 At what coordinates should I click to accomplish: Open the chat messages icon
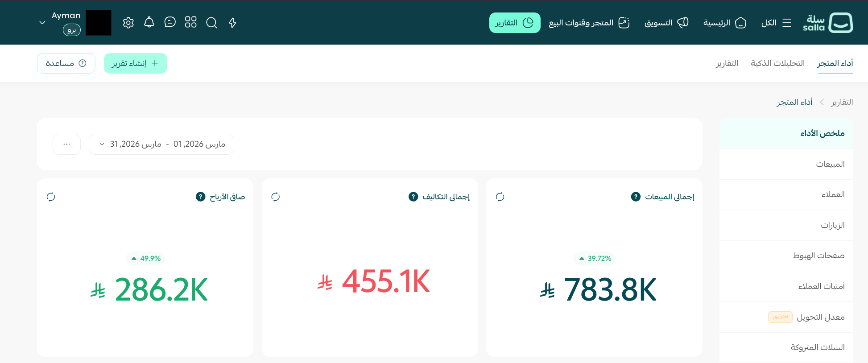click(170, 22)
